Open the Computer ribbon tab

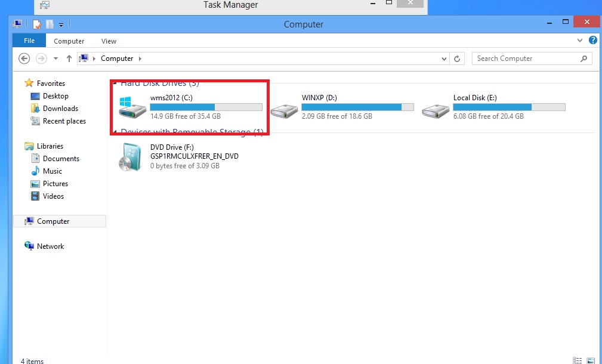(69, 41)
